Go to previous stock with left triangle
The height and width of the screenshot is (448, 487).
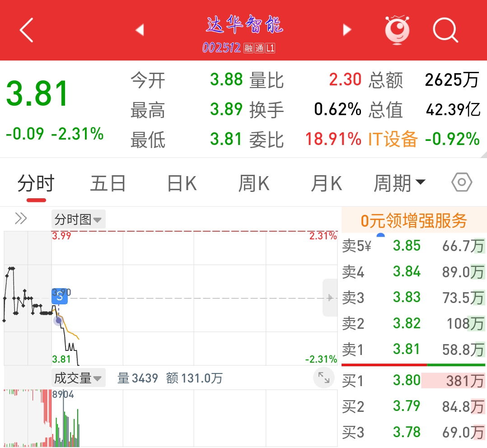(x=140, y=30)
